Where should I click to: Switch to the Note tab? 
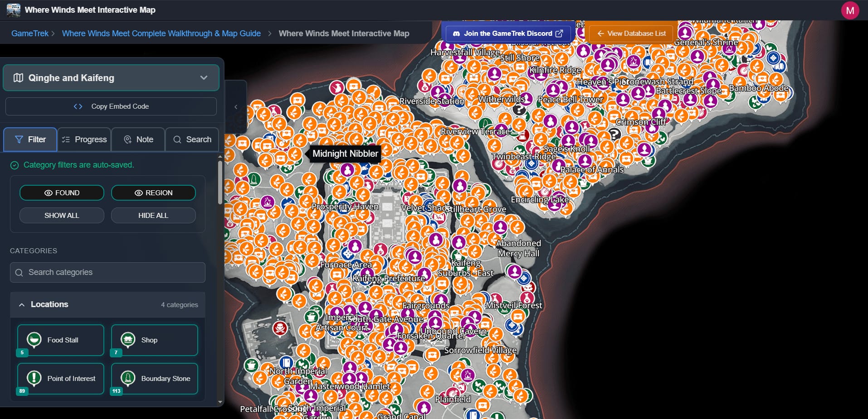(x=138, y=140)
